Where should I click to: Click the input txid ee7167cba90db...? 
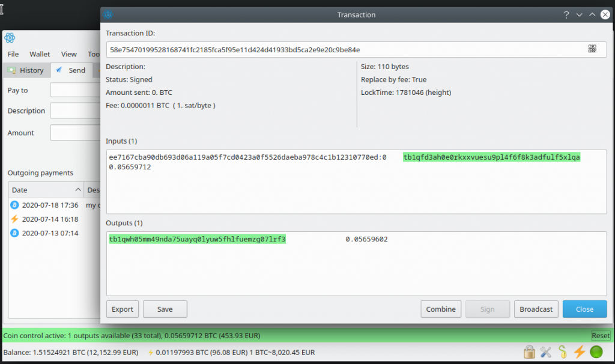pos(247,157)
